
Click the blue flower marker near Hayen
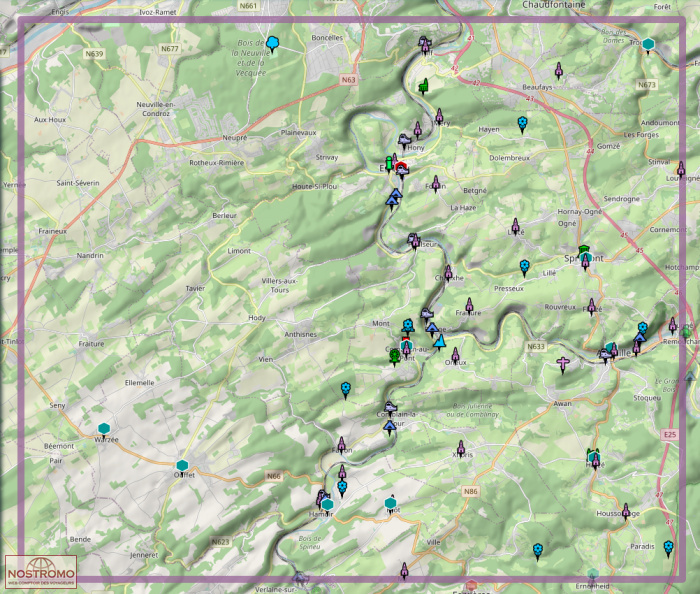point(522,125)
